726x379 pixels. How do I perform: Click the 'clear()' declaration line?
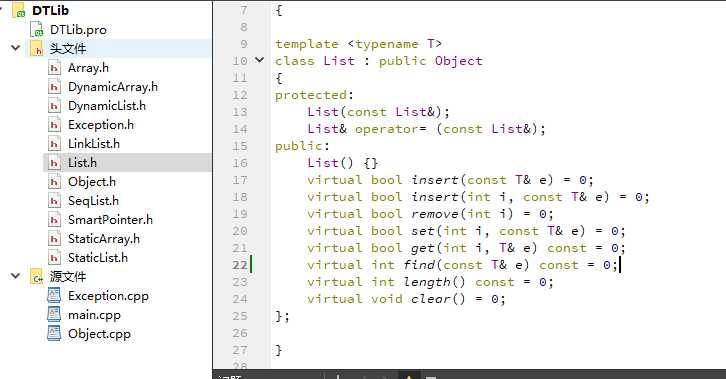pos(406,299)
